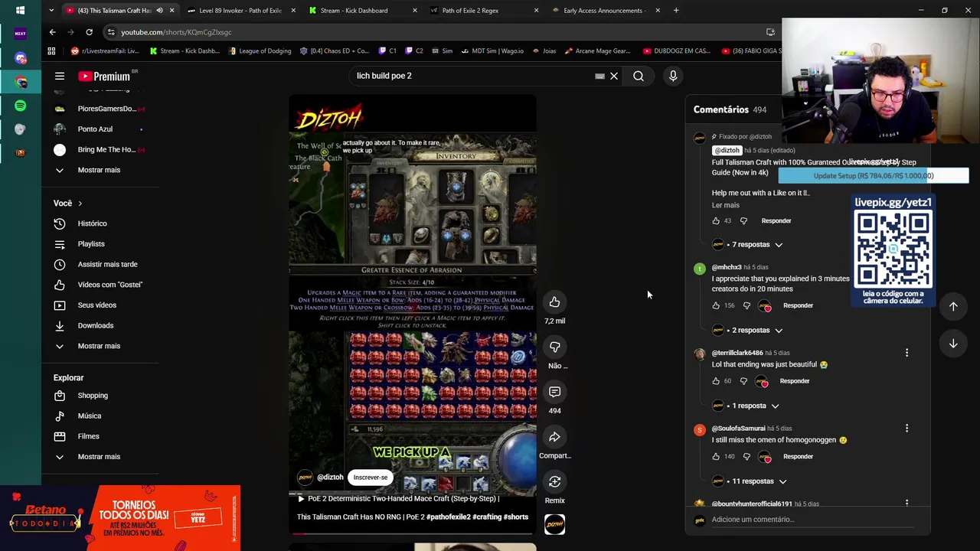The height and width of the screenshot is (551, 980).
Task: Open the @diztoh channel link on video
Action: [330, 478]
